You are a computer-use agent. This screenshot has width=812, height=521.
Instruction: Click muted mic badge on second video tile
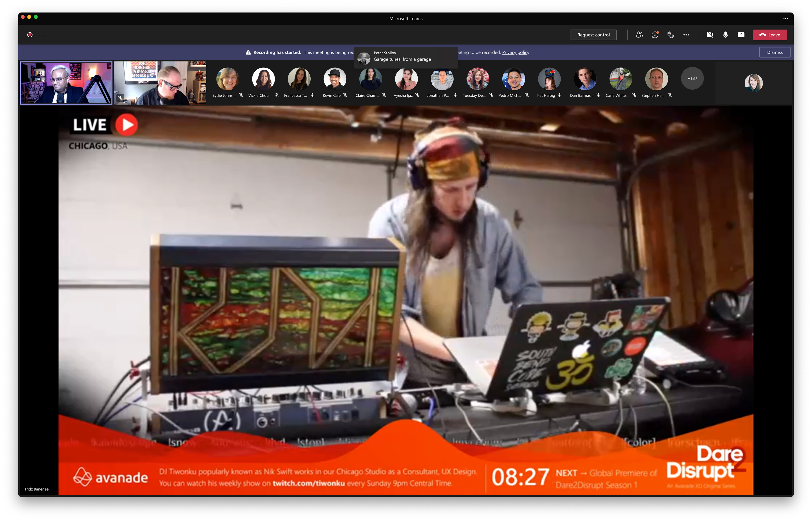point(120,98)
